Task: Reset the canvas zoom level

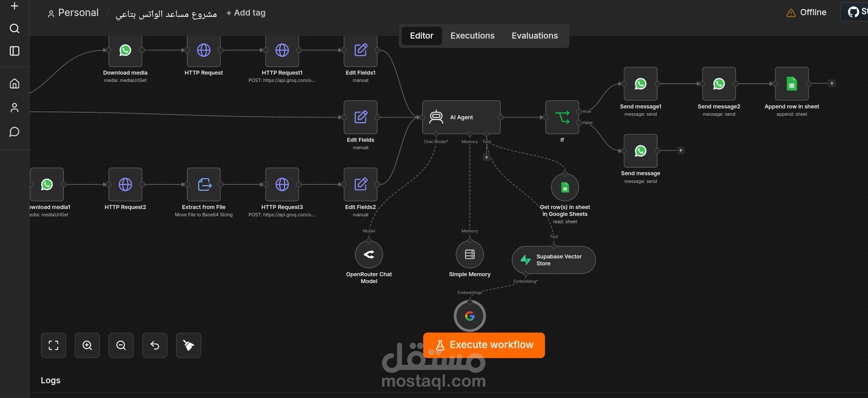Action: point(155,345)
